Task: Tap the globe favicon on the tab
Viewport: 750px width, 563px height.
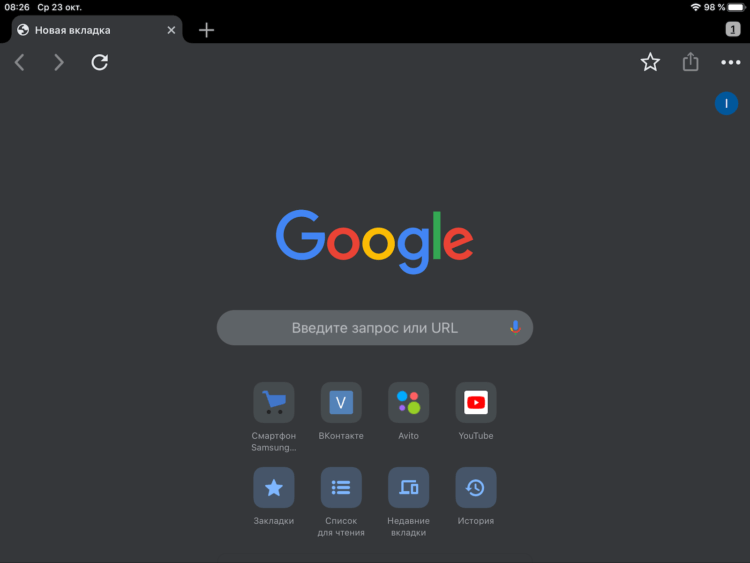Action: [23, 30]
